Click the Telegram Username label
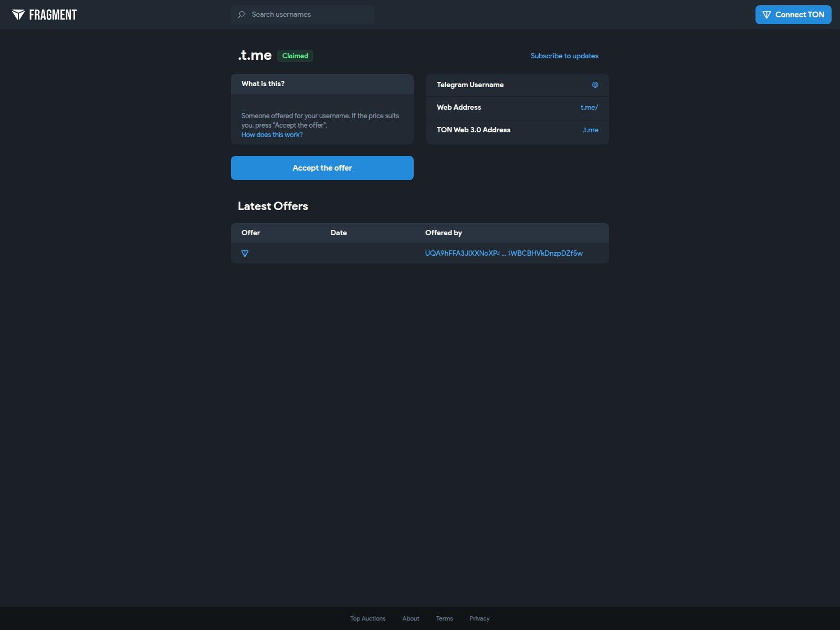The height and width of the screenshot is (630, 840). 470,85
